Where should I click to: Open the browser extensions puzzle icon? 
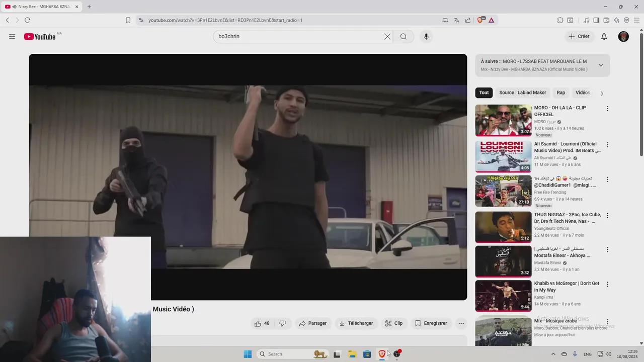pos(560,20)
